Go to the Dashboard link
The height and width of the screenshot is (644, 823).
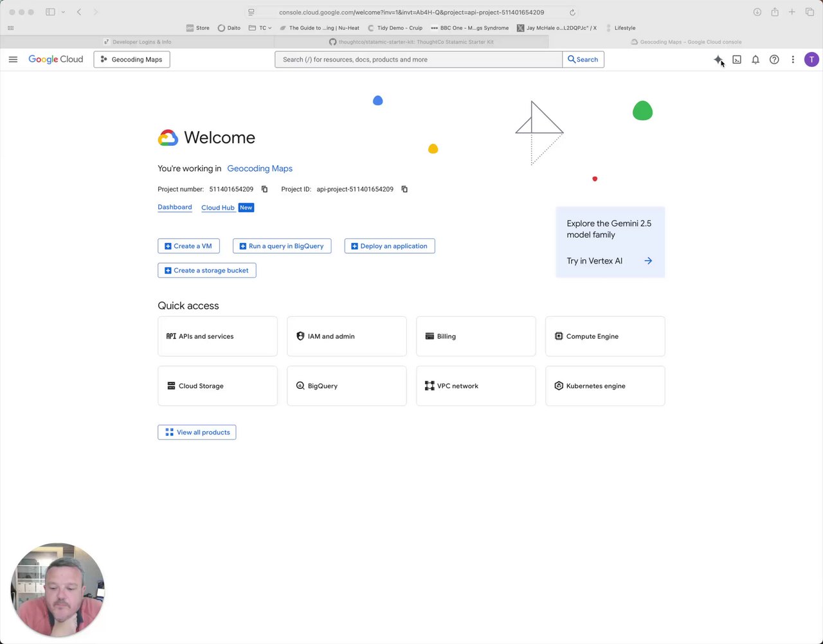(175, 207)
